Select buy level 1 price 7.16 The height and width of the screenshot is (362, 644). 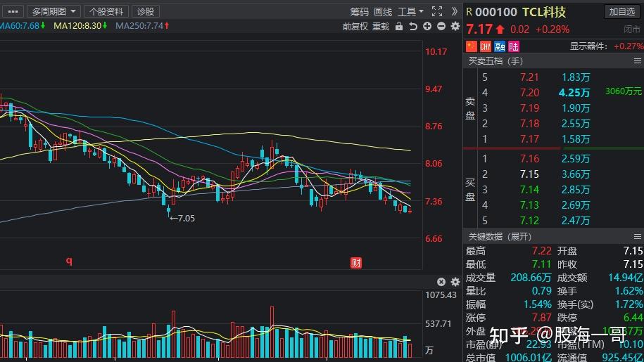tap(529, 159)
